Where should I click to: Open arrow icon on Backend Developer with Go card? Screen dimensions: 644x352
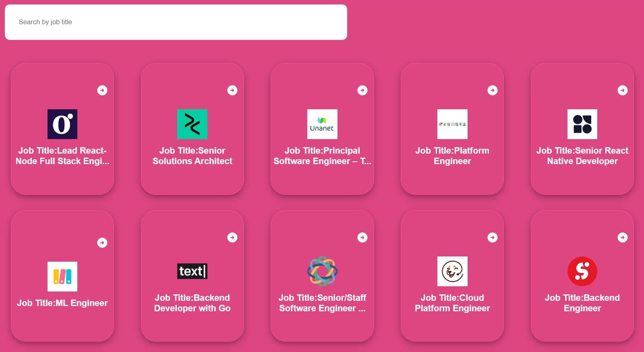(x=232, y=237)
